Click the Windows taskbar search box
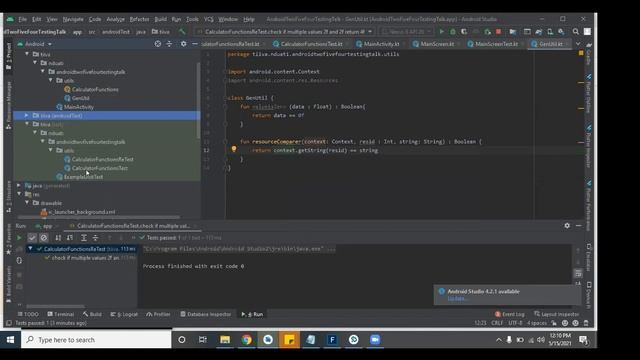Viewport: 640px width, 360px height. point(96,340)
